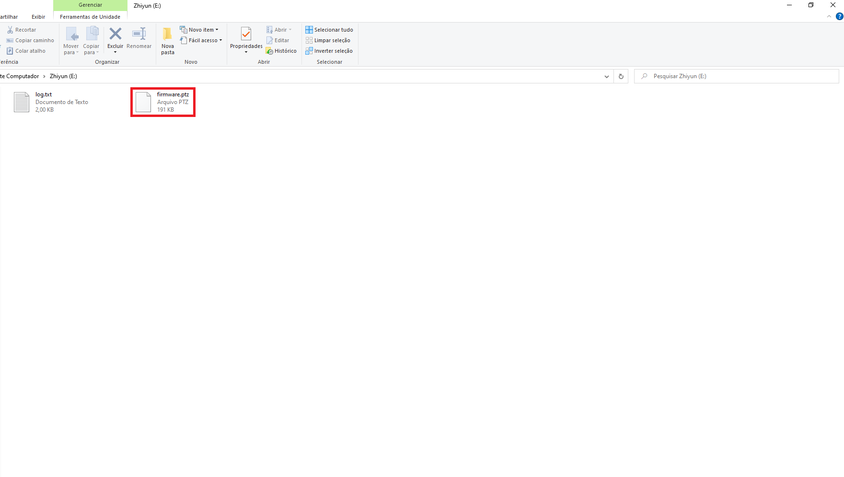Image resolution: width=844 pixels, height=477 pixels.
Task: Open the Novo item dropdown
Action: point(199,30)
